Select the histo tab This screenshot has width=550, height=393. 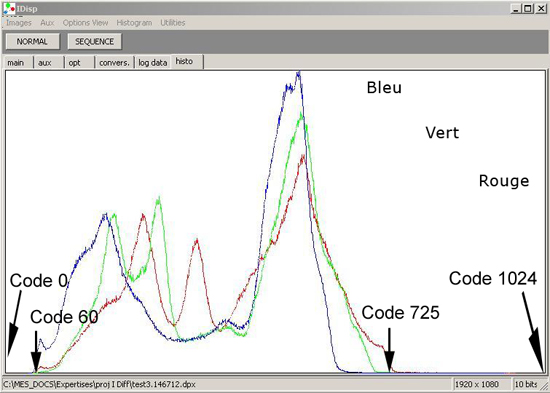click(187, 61)
